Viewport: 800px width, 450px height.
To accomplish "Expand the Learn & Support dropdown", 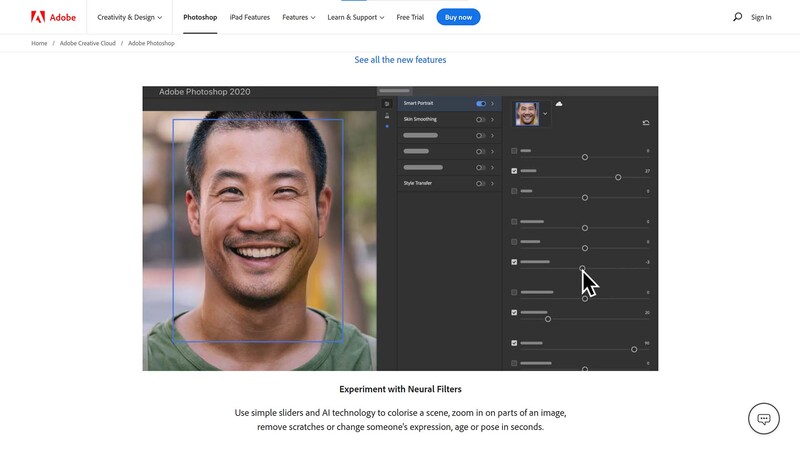I will click(356, 17).
